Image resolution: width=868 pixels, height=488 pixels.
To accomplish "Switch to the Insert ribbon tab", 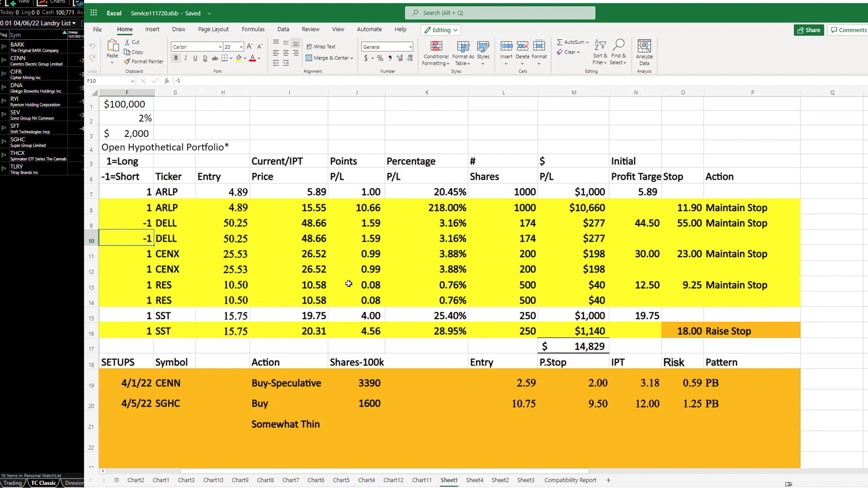I will pos(152,29).
